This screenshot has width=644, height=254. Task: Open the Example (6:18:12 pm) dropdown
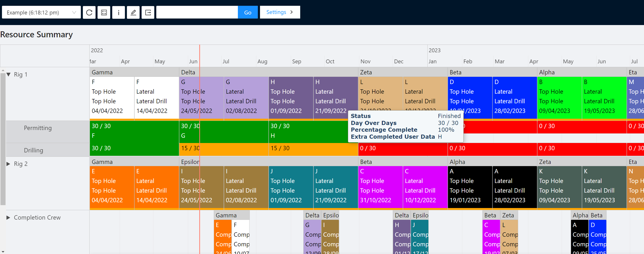41,12
